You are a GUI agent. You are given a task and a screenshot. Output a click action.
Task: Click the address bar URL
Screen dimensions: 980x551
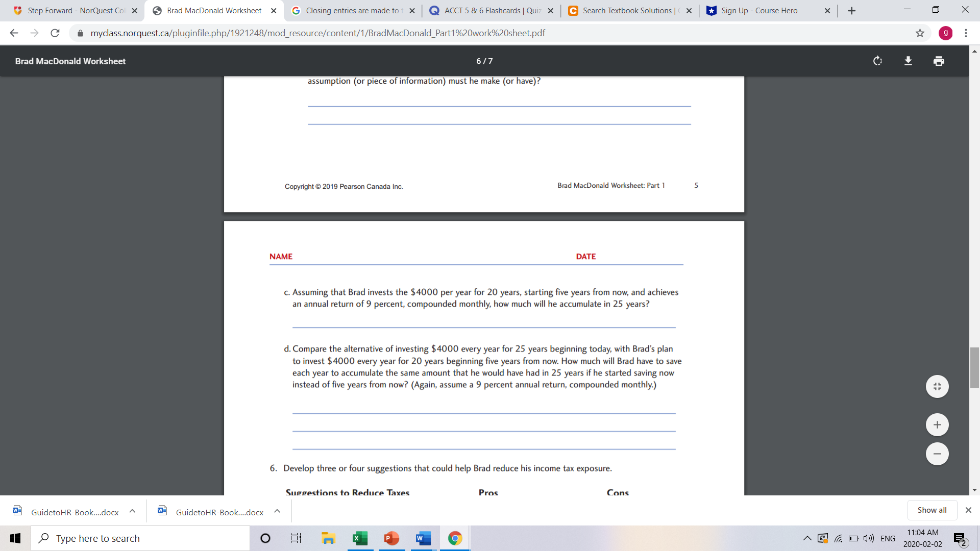(x=317, y=33)
